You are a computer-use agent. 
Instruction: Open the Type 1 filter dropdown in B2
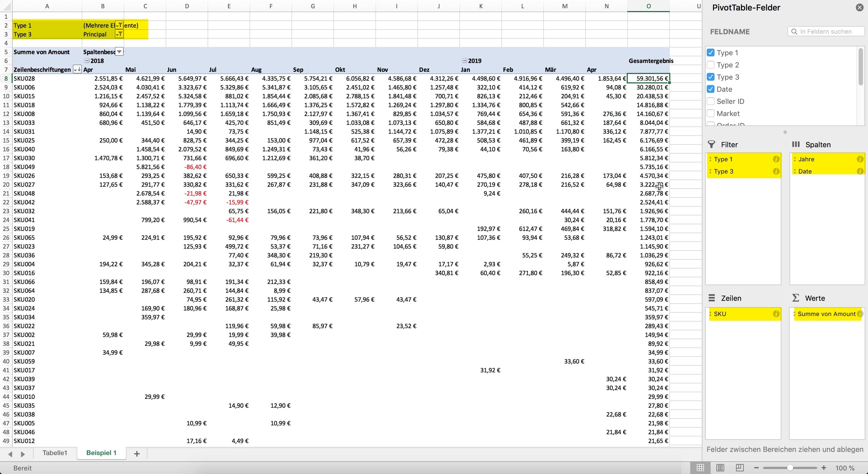(119, 25)
